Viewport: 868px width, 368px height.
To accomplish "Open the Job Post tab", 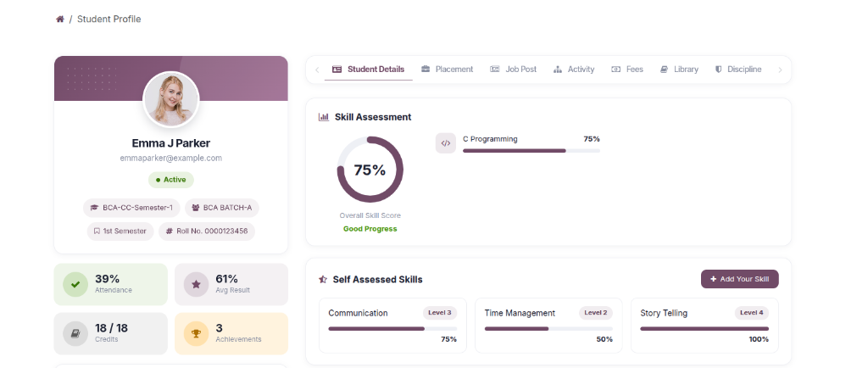I will (513, 70).
